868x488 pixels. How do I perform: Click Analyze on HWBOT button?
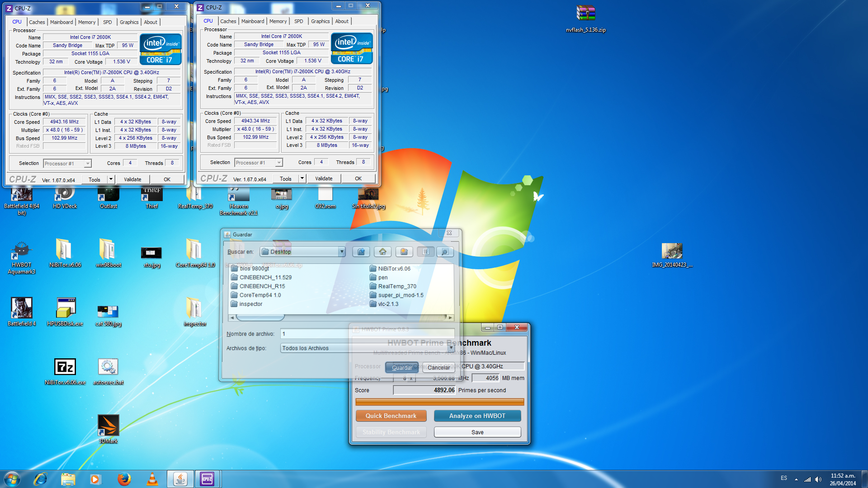pos(477,416)
